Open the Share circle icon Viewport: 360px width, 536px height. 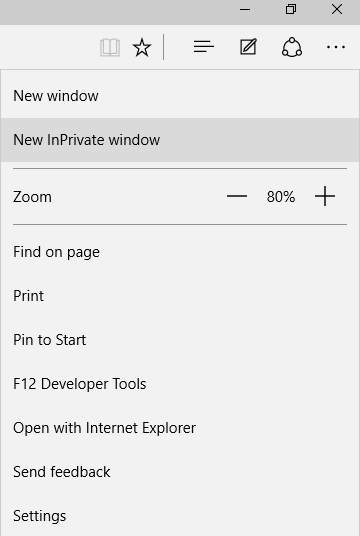(x=292, y=47)
